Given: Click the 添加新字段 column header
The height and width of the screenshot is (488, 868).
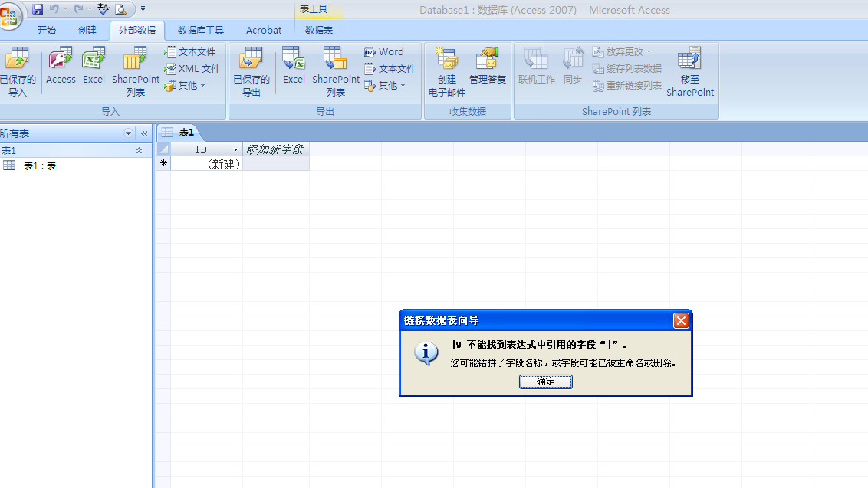Looking at the screenshot, I should [275, 149].
